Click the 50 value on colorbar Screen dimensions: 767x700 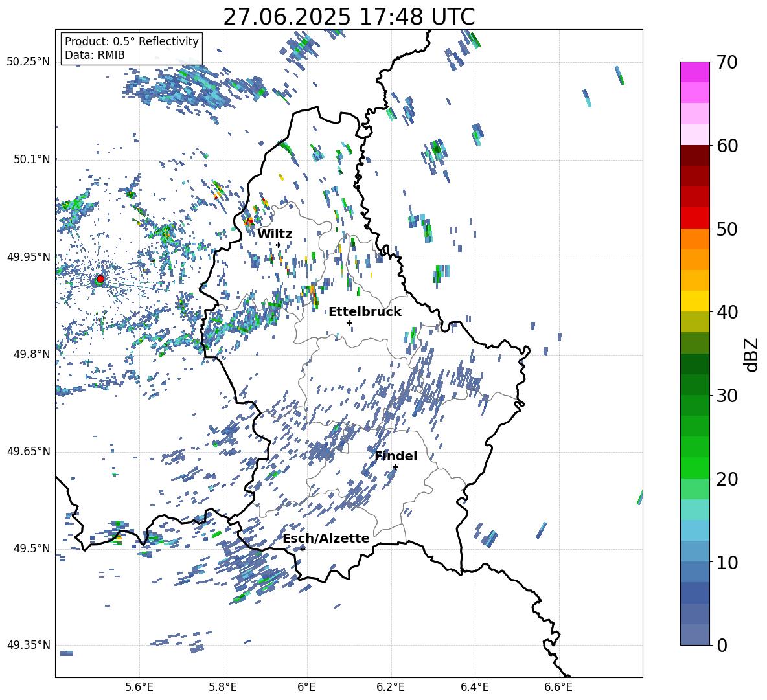[727, 229]
